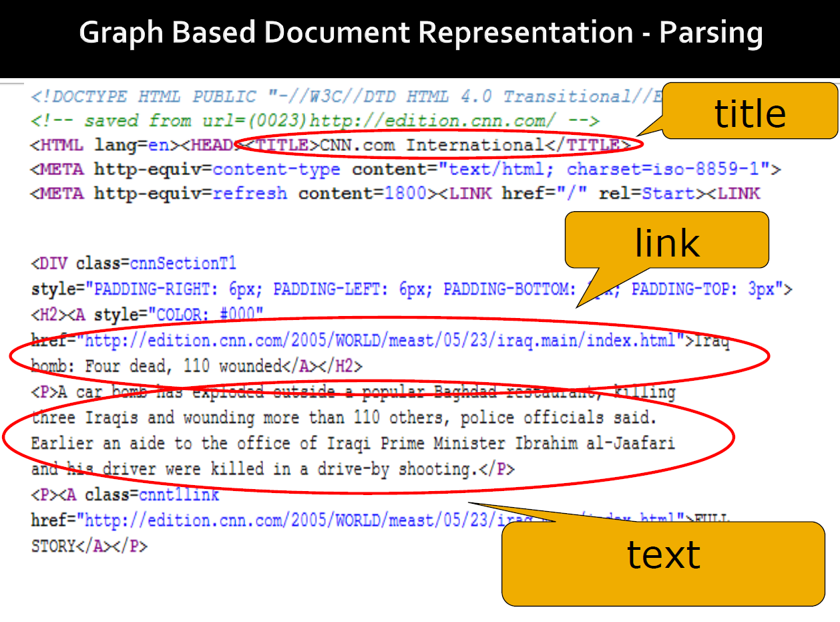Click the "<P>A car bomb has exploded" line
Screen dimensions: 840x622
[x=353, y=392]
